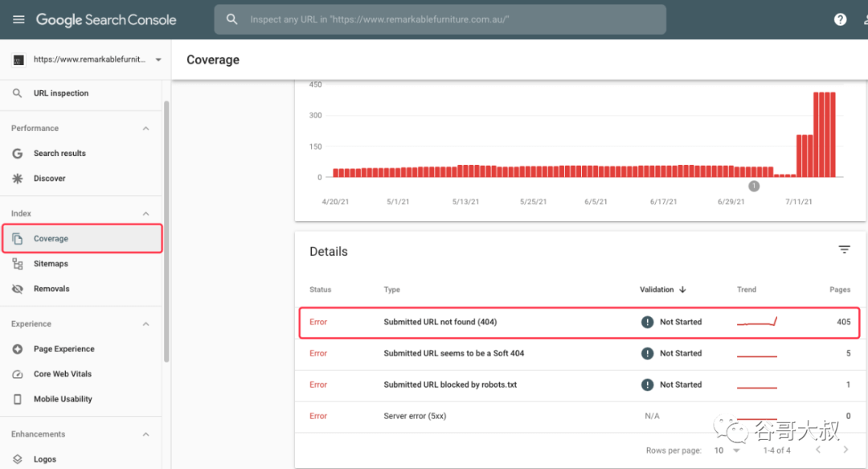Open the Server error (5xx) row
The image size is (868, 469).
point(579,417)
